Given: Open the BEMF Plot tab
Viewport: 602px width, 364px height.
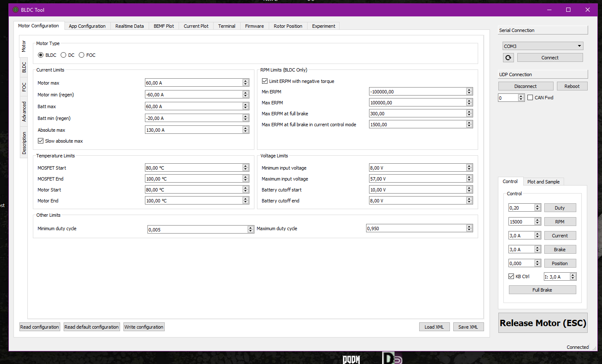Looking at the screenshot, I should pyautogui.click(x=164, y=26).
